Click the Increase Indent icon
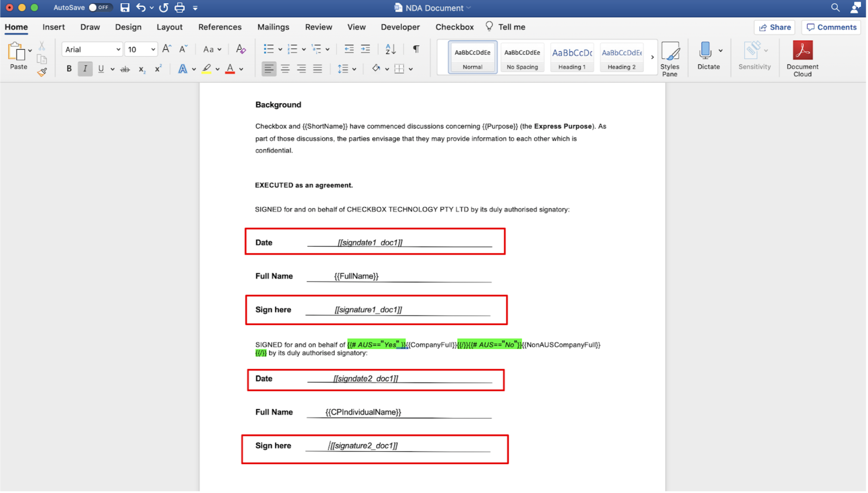The height and width of the screenshot is (493, 868). 365,49
